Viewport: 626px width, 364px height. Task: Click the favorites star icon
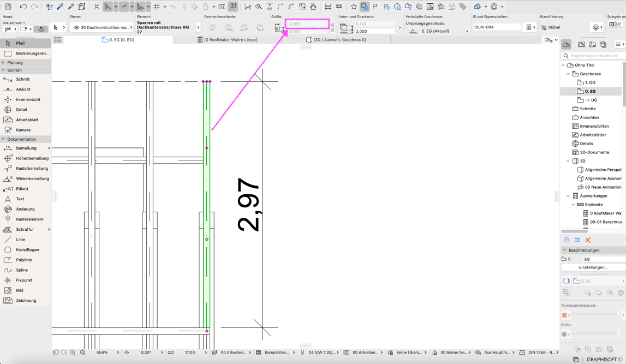tap(354, 7)
